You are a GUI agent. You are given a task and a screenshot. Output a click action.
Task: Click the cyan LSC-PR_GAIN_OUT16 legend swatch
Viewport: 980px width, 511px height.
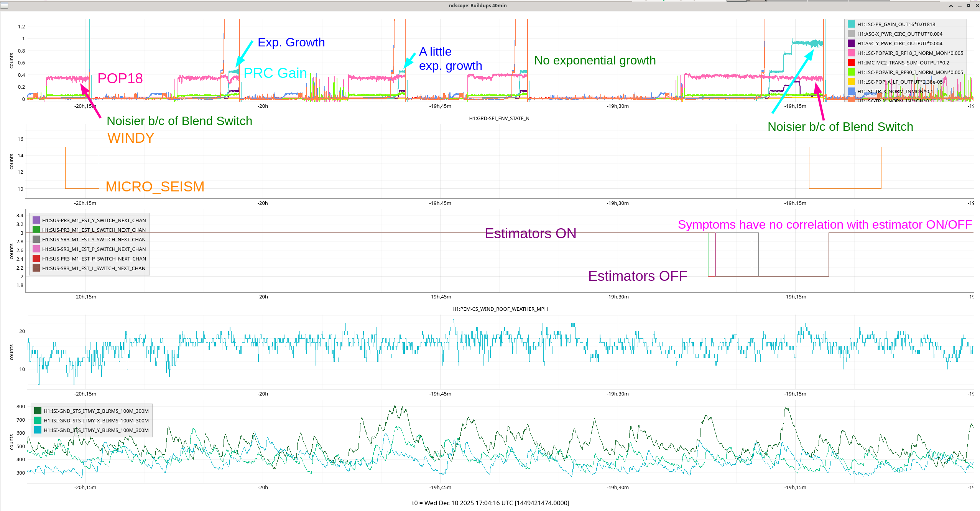tap(851, 24)
